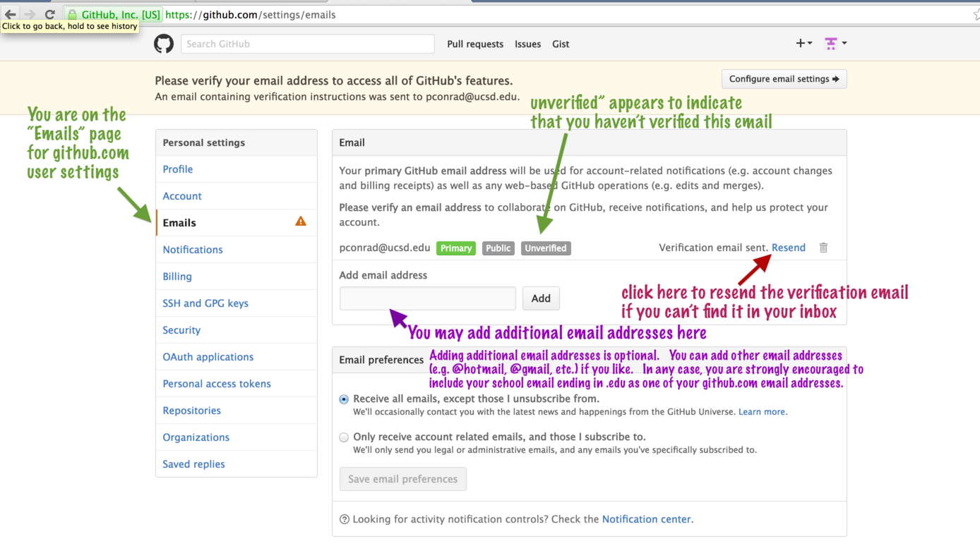This screenshot has width=980, height=558.
Task: Click the green padlock security icon
Action: 72,15
